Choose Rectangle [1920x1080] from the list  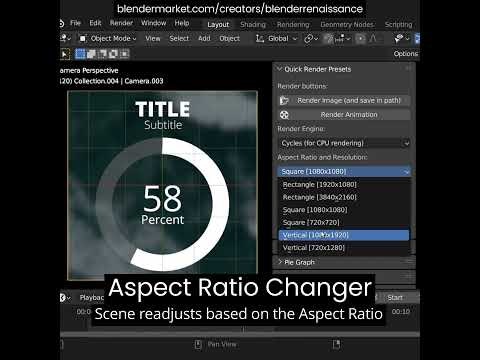[x=344, y=184]
